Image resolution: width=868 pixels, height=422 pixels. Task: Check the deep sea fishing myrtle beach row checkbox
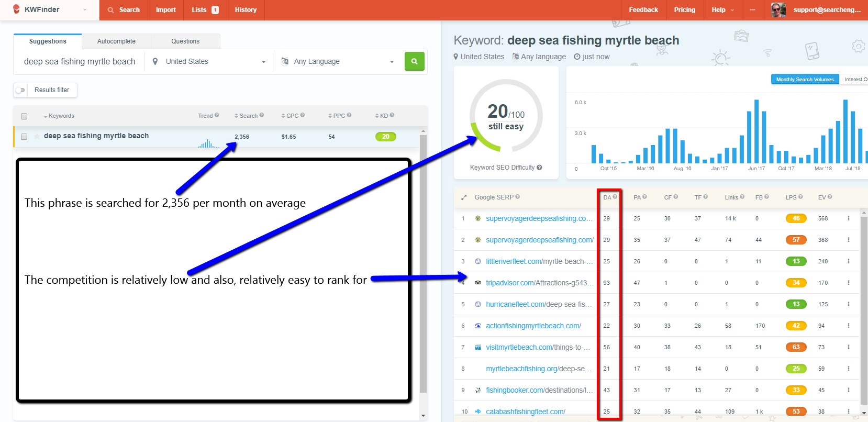pyautogui.click(x=24, y=137)
